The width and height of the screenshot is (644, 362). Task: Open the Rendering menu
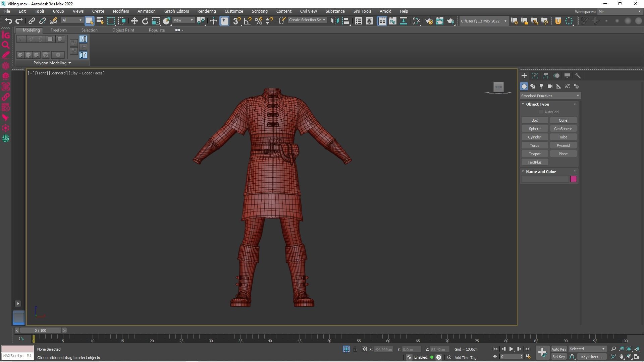(x=206, y=11)
